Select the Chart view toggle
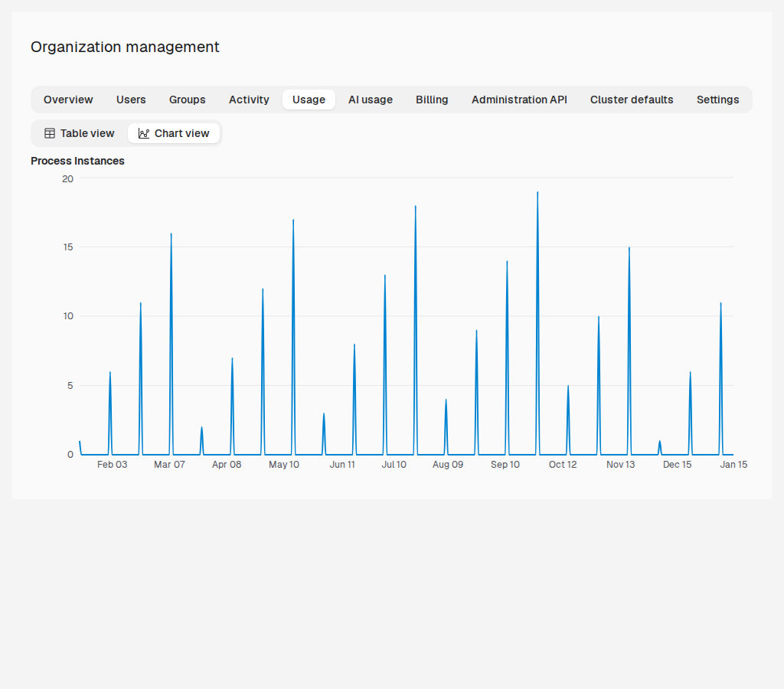This screenshot has height=689, width=784. click(x=174, y=133)
